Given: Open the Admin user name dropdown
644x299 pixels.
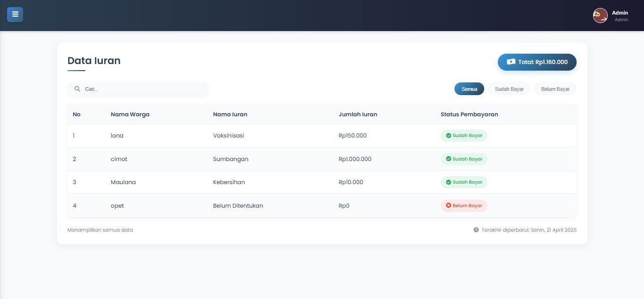Looking at the screenshot, I should (x=620, y=13).
